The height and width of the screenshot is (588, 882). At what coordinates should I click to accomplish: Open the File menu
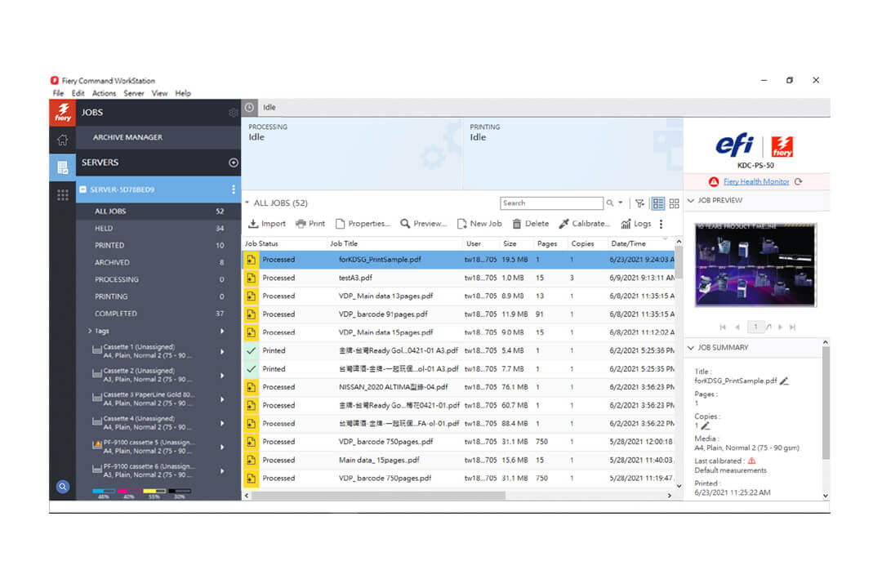click(x=59, y=93)
